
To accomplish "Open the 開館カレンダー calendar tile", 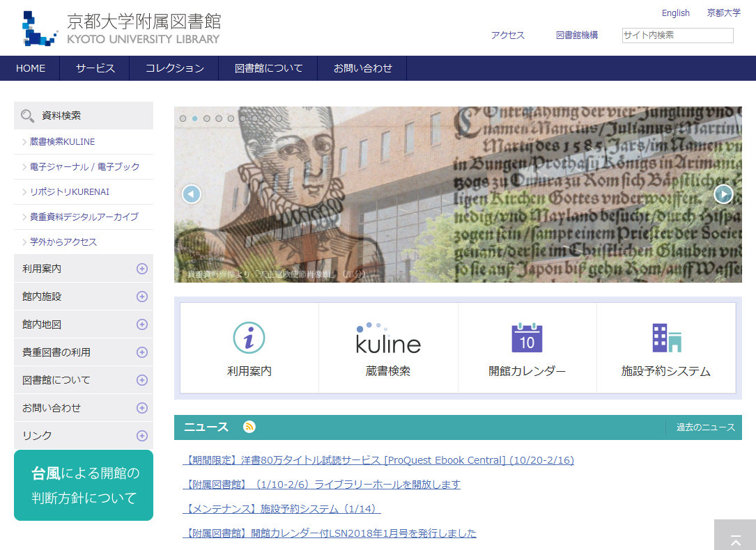I will click(527, 347).
